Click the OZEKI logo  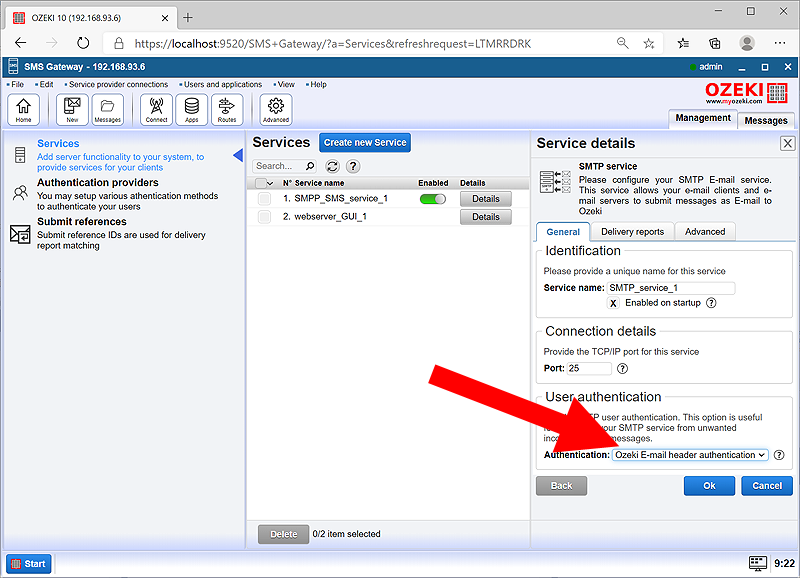coord(746,93)
